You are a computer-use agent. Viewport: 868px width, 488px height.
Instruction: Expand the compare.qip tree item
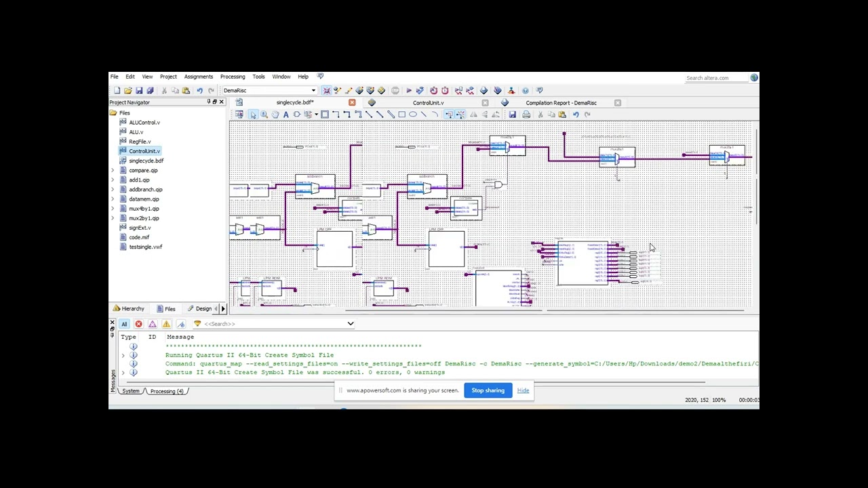[x=113, y=170]
